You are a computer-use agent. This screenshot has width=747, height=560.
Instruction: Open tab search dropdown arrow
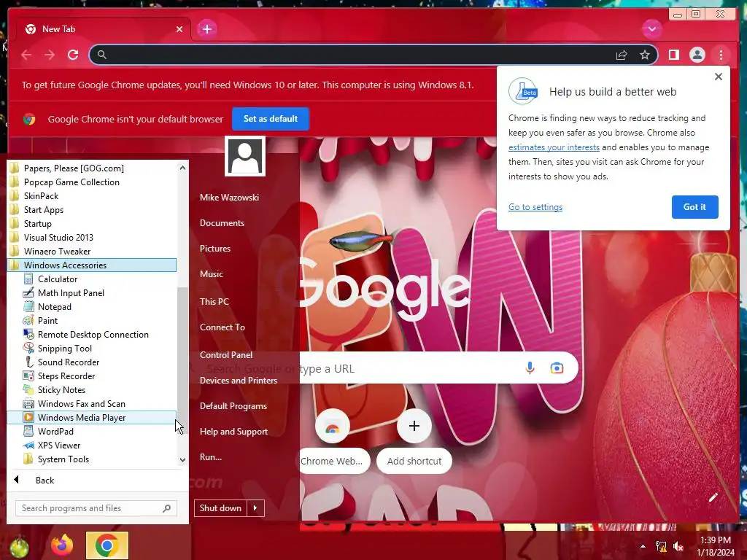pyautogui.click(x=651, y=29)
